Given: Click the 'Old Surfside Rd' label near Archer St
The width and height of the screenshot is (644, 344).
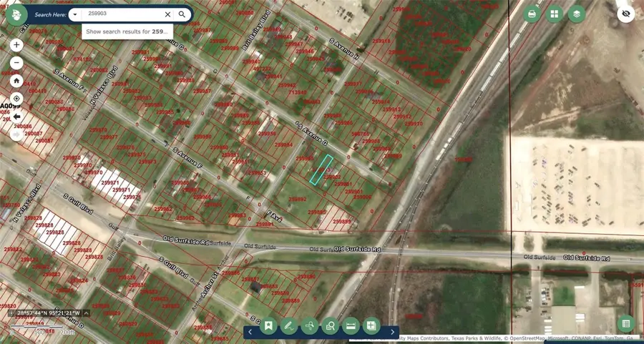Looking at the screenshot, I should (x=185, y=240).
